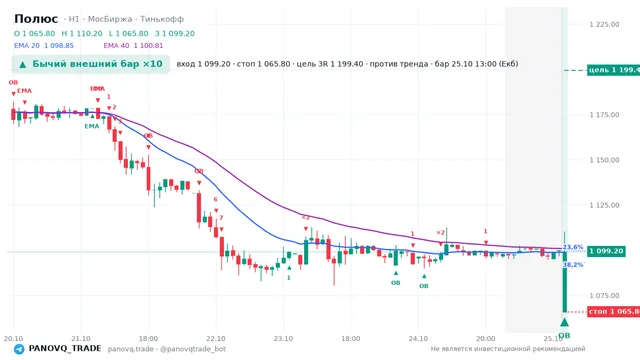Click the 25.10 date label on time axis

tap(553, 338)
